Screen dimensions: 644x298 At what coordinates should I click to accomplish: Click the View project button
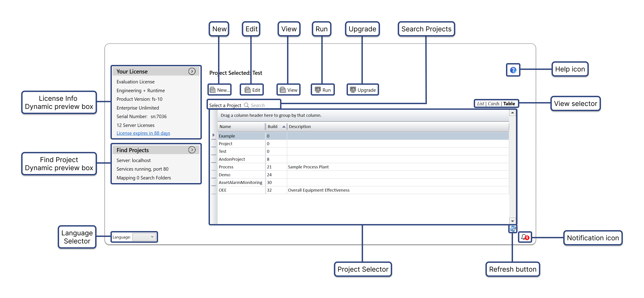click(x=288, y=90)
